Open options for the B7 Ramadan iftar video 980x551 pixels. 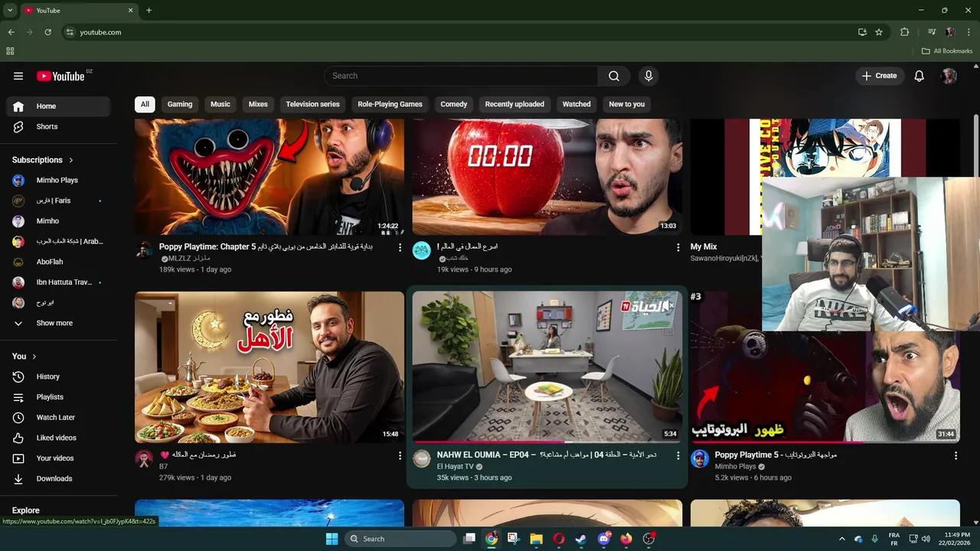click(400, 455)
